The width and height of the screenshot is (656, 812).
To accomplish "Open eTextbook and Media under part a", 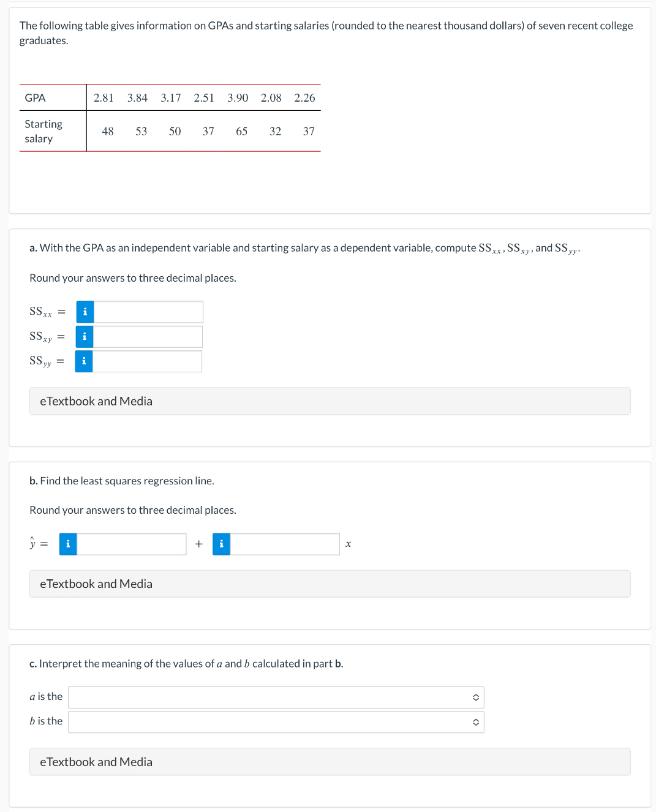I will [96, 401].
